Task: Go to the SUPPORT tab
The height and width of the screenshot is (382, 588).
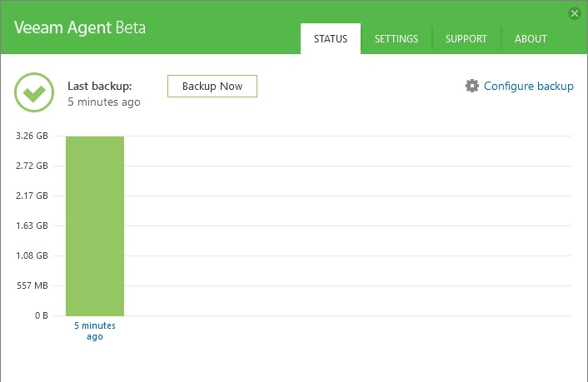Action: pyautogui.click(x=466, y=39)
